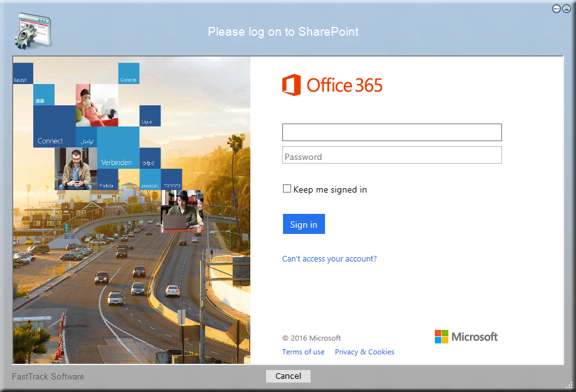This screenshot has width=576, height=392.
Task: Click the Connect tile in the image
Action: [x=55, y=127]
